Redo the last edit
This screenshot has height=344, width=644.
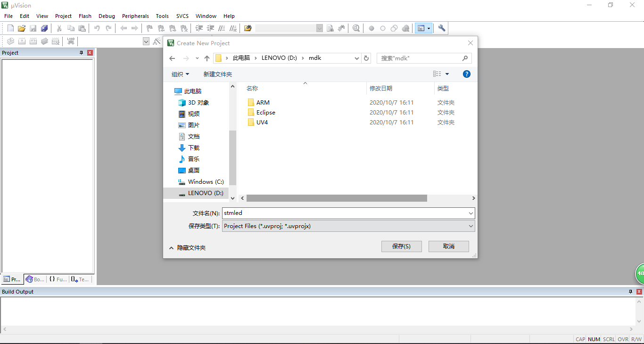click(108, 28)
